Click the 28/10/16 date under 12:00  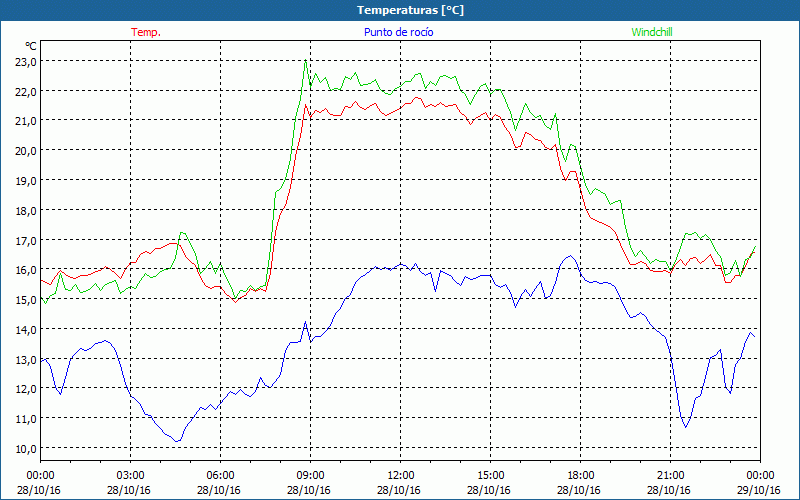[x=399, y=490]
